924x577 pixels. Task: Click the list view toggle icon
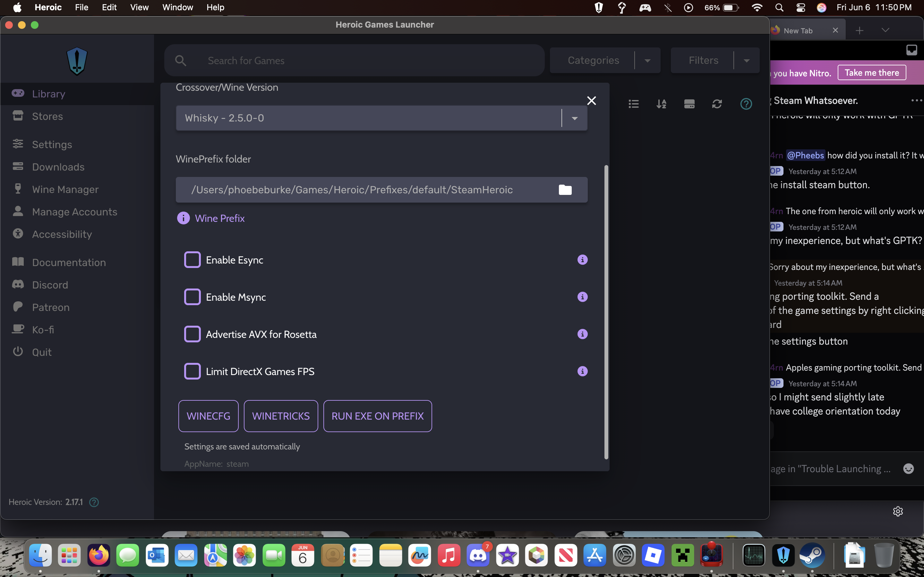[633, 104]
